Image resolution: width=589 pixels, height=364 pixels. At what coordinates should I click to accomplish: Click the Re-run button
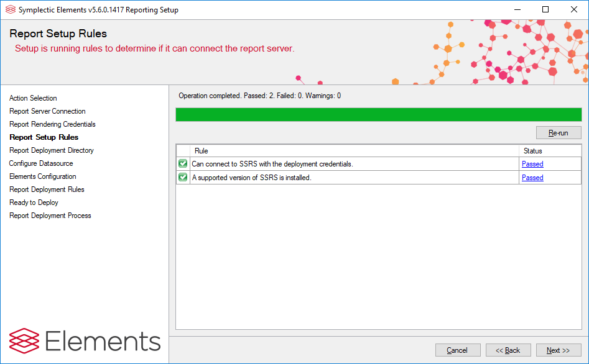559,133
